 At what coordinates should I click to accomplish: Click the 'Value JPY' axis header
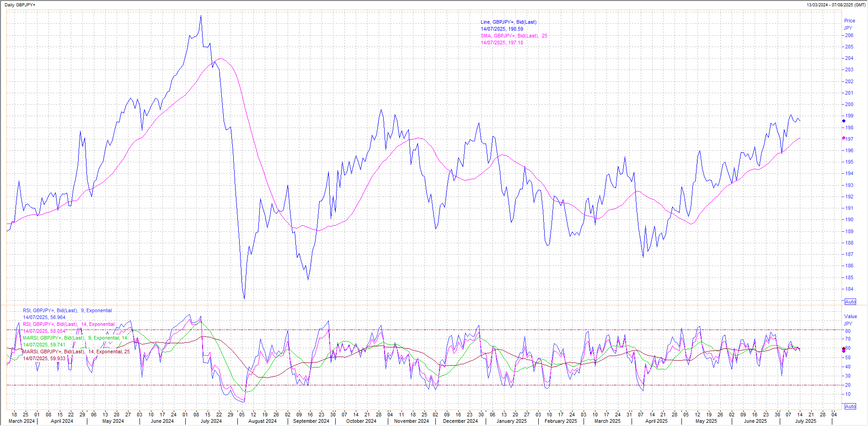(x=850, y=320)
